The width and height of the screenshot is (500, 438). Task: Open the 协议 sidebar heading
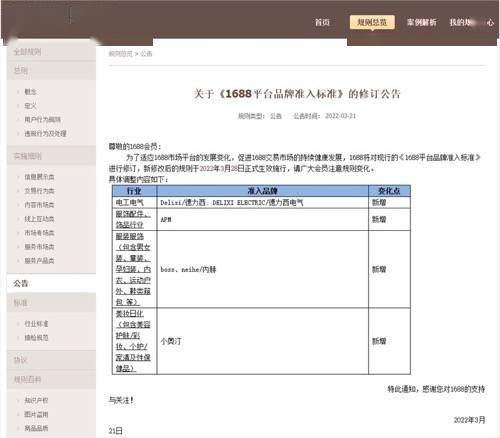51,360
